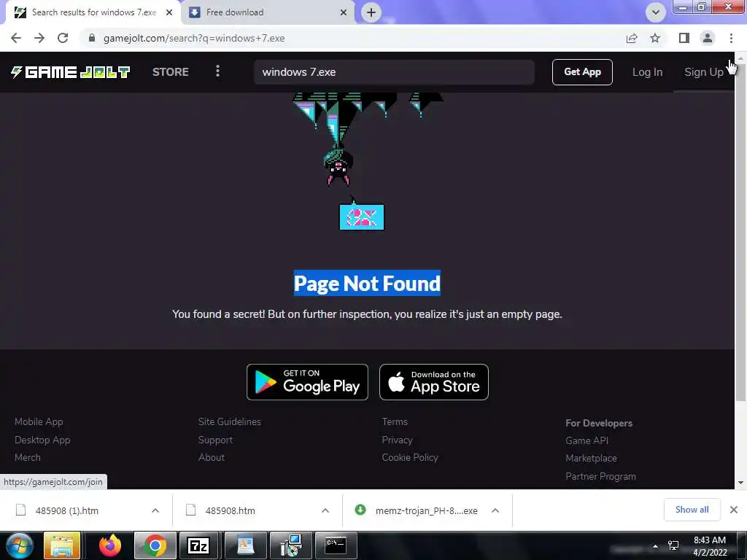Image resolution: width=747 pixels, height=560 pixels.
Task: Open Chrome profile avatar menu
Action: tap(708, 38)
